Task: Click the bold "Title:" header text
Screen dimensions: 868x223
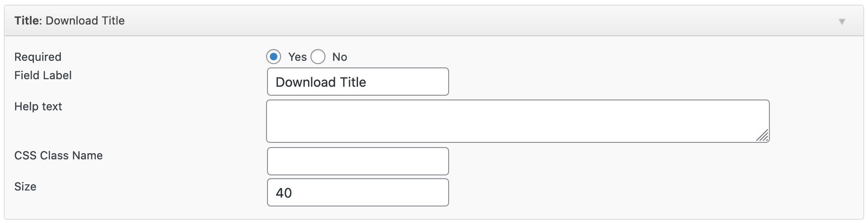Action: pos(28,21)
